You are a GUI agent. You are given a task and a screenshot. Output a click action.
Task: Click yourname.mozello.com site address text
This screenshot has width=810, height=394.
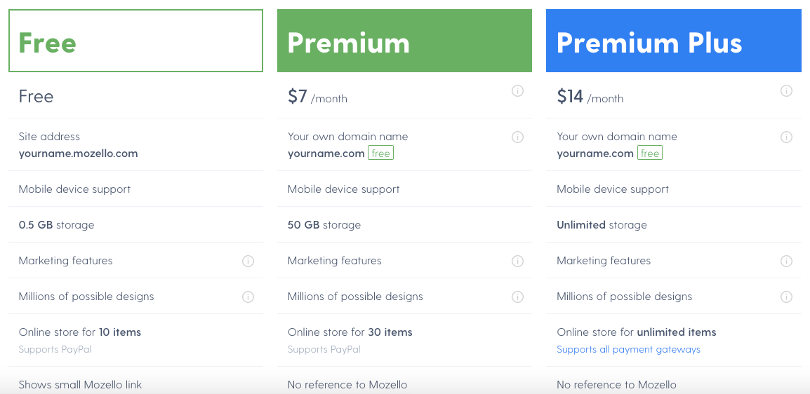[x=78, y=153]
